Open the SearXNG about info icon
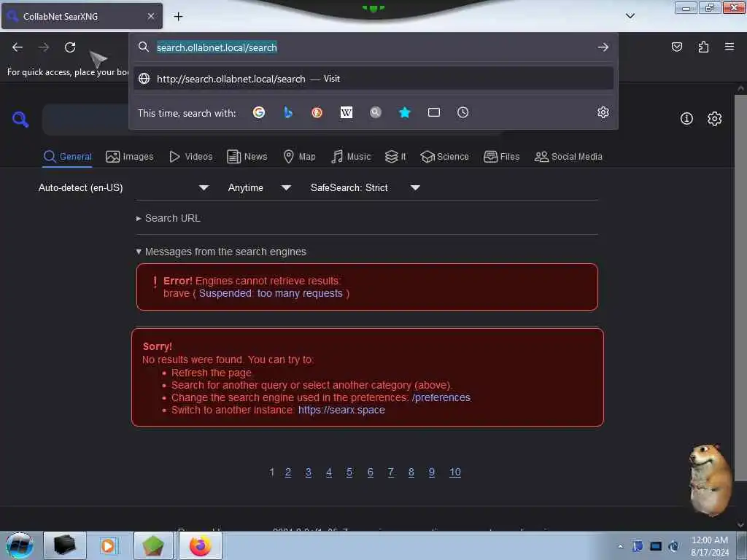 pos(686,119)
